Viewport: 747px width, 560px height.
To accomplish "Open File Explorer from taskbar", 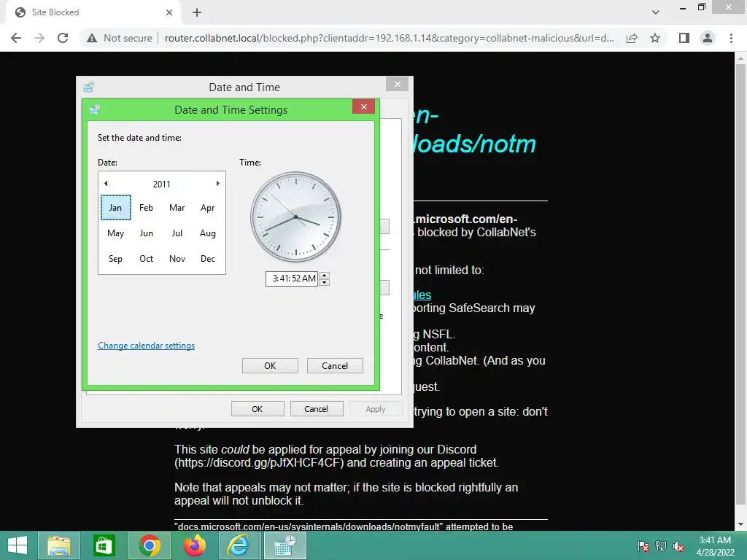I will [58, 545].
